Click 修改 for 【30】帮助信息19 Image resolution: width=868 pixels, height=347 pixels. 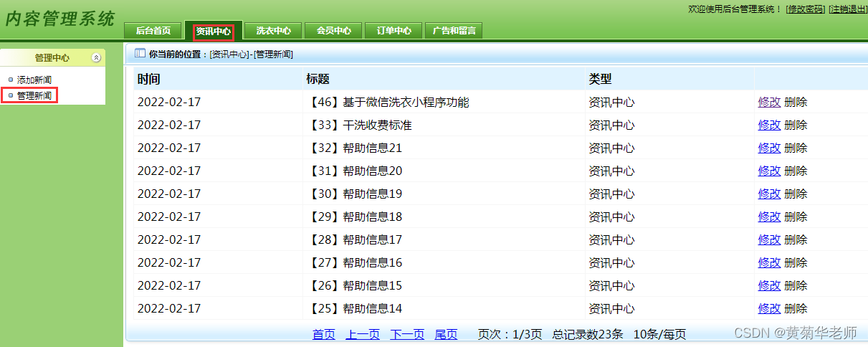[769, 194]
